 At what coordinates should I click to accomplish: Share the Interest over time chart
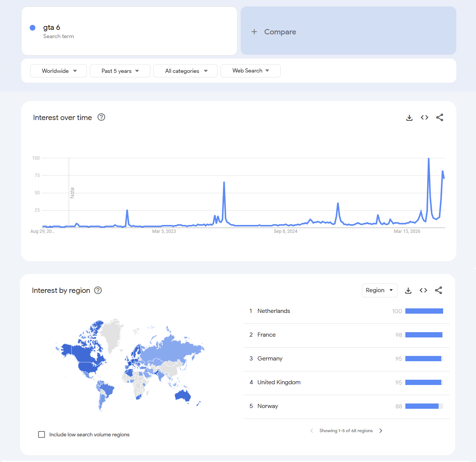[x=439, y=117]
